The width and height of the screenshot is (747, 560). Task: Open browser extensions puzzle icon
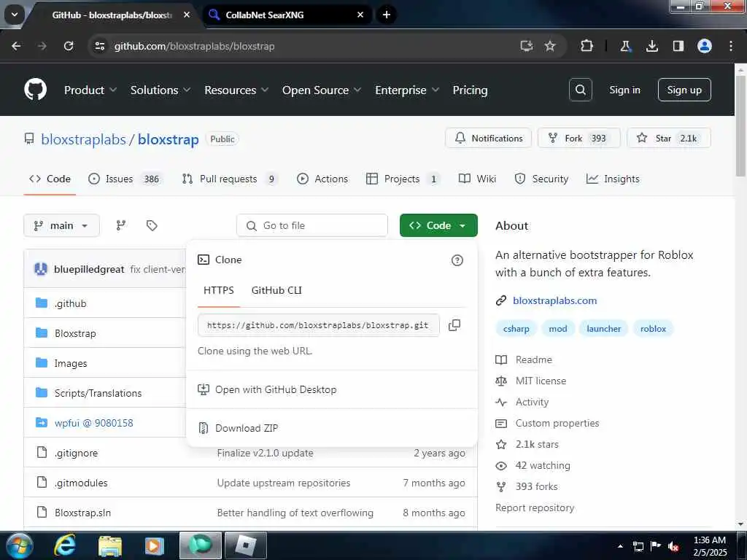587,46
